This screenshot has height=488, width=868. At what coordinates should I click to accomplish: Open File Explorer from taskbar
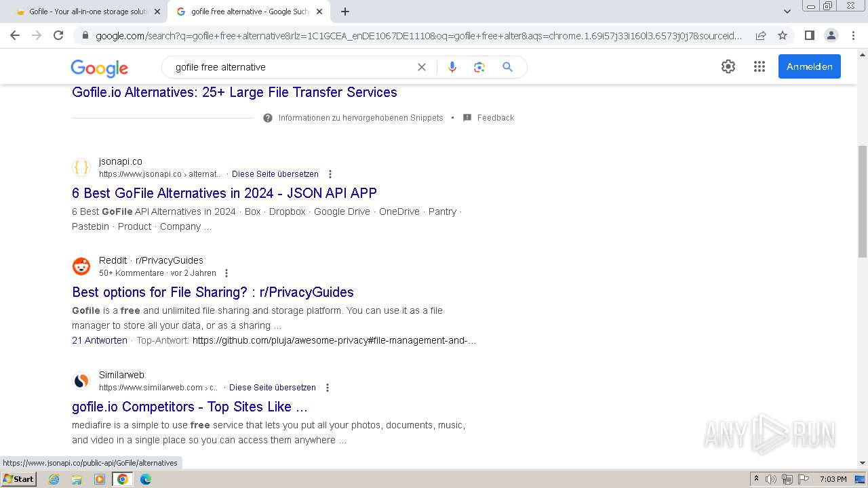pyautogui.click(x=77, y=479)
